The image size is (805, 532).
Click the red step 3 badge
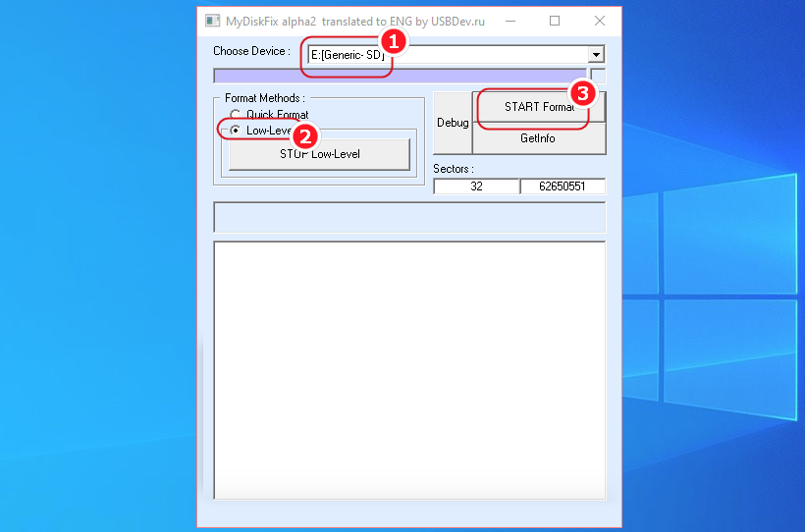point(583,94)
